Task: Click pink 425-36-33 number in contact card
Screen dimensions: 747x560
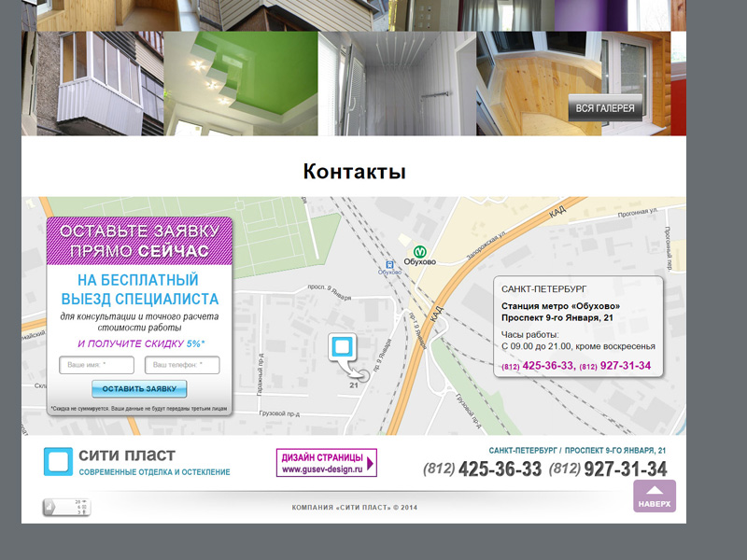Action: (549, 366)
